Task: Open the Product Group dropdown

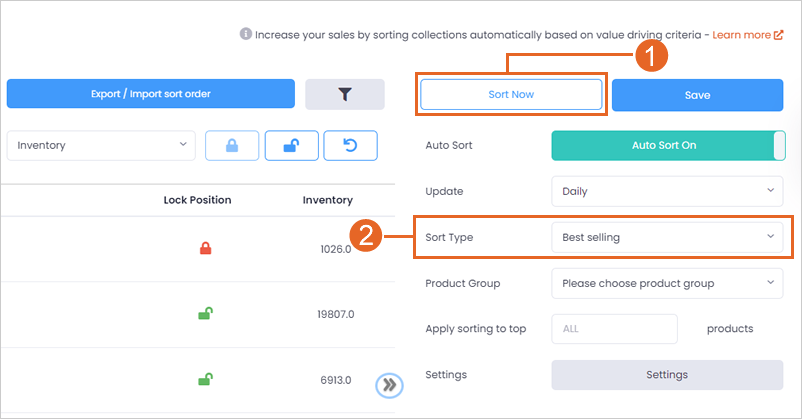Action: (667, 283)
